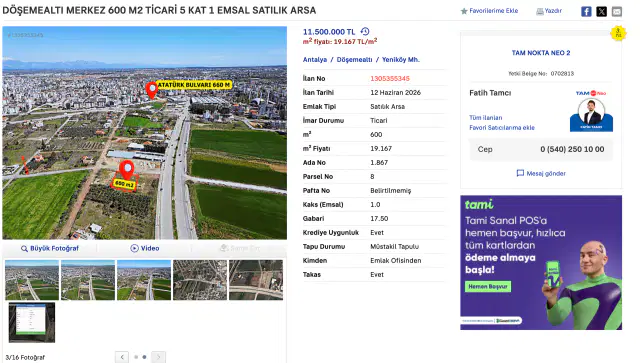
Task: Select first pagination dot
Action: (x=136, y=357)
